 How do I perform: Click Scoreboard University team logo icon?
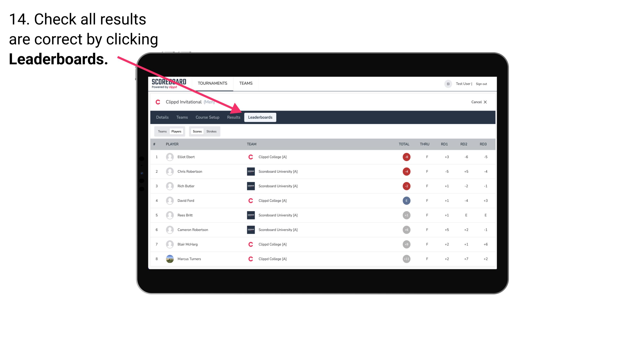(250, 171)
